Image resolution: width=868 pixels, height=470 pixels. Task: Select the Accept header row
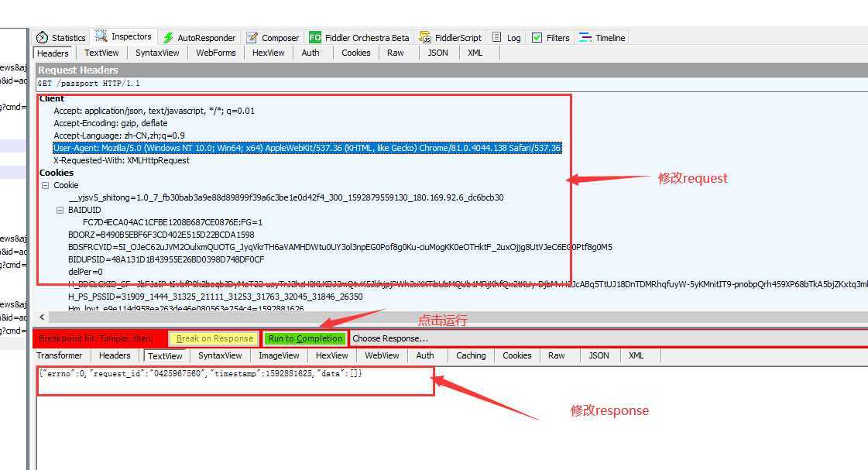click(154, 111)
